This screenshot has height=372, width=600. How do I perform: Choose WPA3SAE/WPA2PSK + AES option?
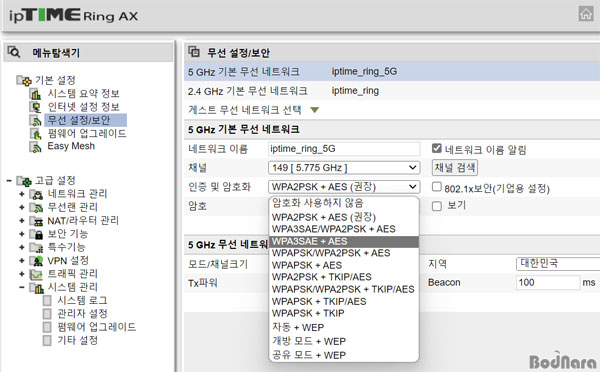344,229
